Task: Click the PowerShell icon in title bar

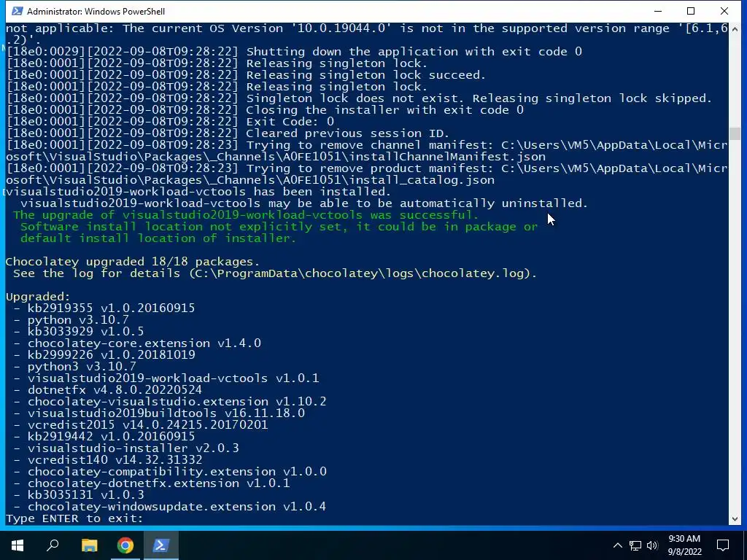Action: click(x=18, y=11)
